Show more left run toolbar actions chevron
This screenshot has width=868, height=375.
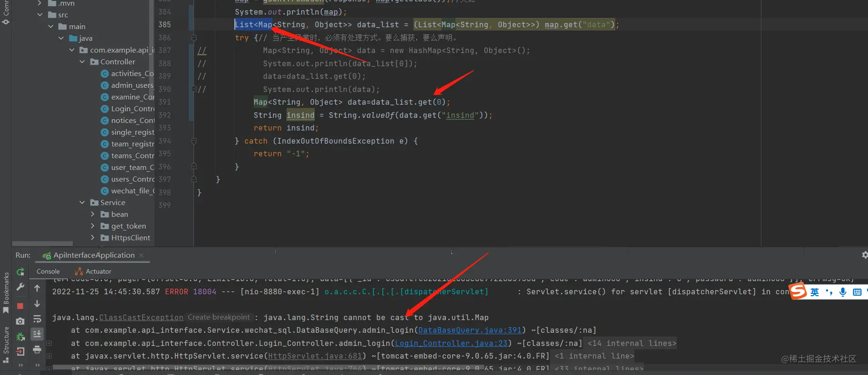(20, 365)
